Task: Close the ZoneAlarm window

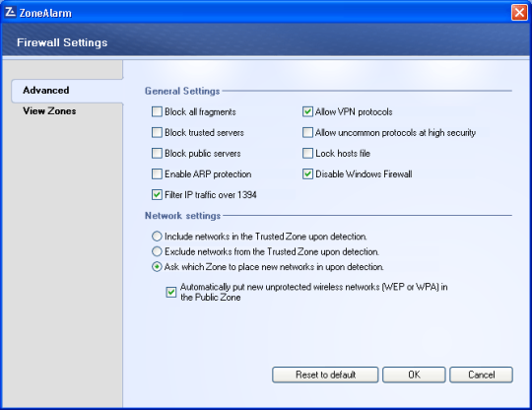Action: tap(519, 13)
